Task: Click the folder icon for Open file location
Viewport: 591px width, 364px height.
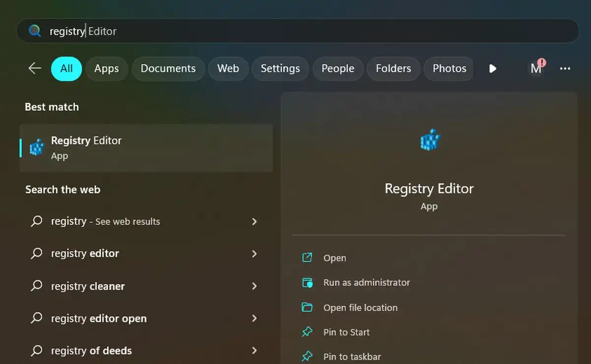Action: pyautogui.click(x=307, y=307)
